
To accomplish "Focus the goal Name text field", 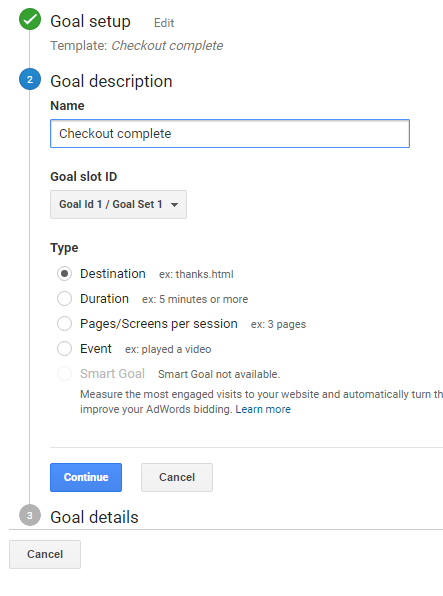I will pyautogui.click(x=230, y=133).
